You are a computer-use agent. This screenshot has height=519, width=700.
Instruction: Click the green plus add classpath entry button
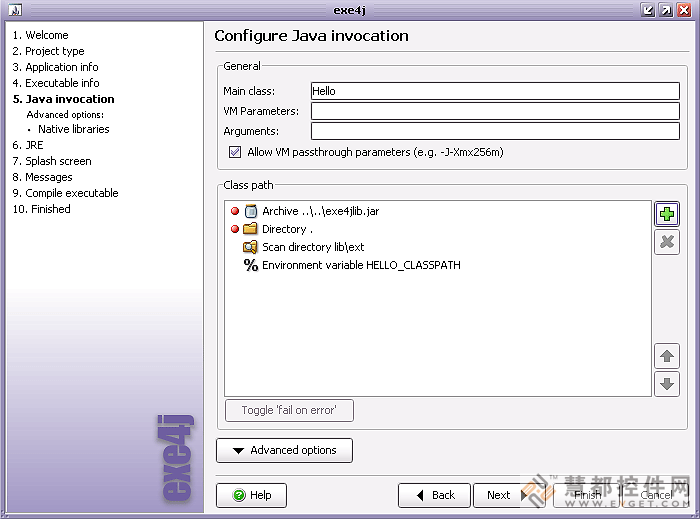coord(667,214)
